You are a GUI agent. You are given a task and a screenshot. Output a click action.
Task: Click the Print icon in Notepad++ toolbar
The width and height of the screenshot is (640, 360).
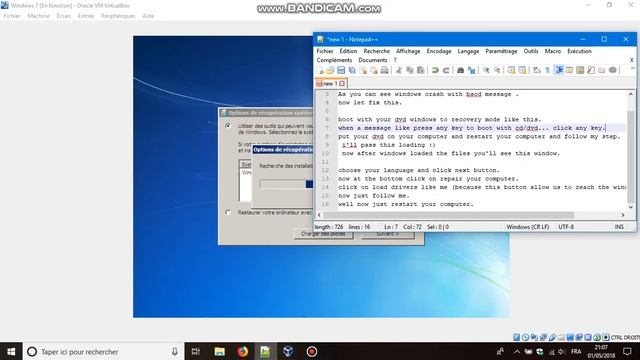point(384,71)
